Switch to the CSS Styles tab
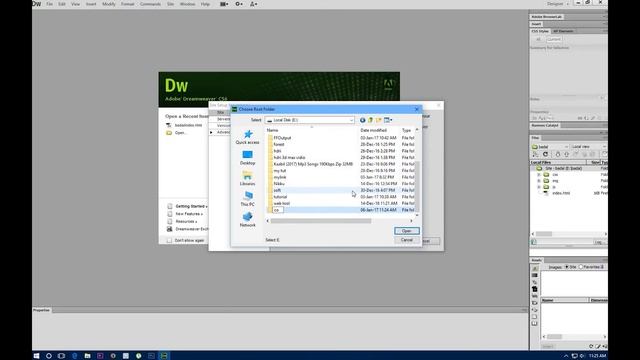Image resolution: width=640 pixels, height=360 pixels. 540,31
